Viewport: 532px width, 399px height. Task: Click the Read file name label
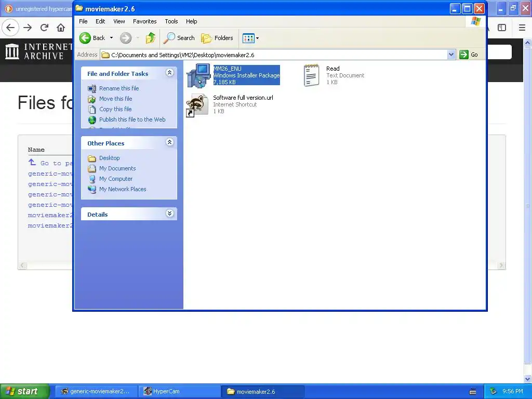click(x=333, y=69)
